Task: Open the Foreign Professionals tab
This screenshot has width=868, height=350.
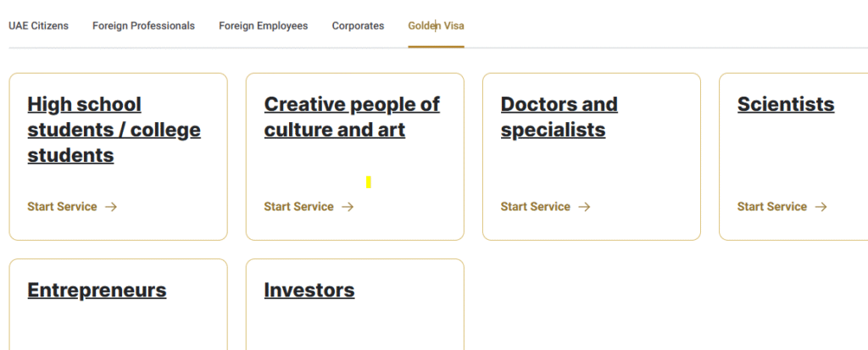Action: point(143,26)
